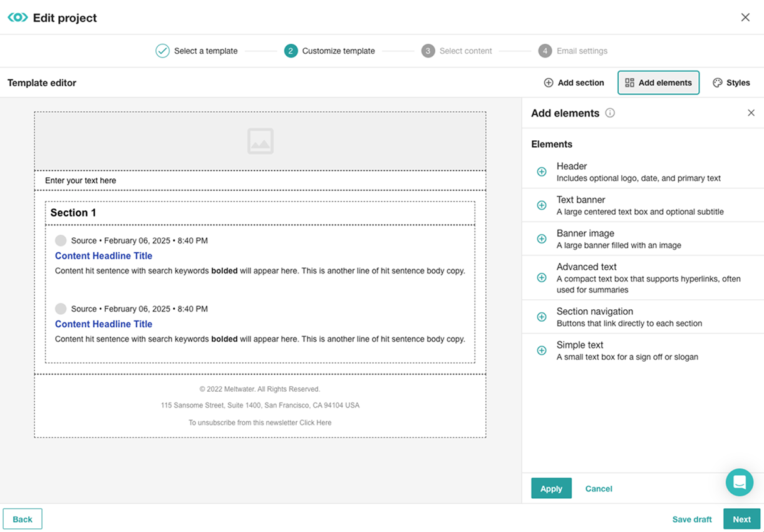This screenshot has width=764, height=532.
Task: Click the info icon beside Add elements title
Action: [x=610, y=113]
